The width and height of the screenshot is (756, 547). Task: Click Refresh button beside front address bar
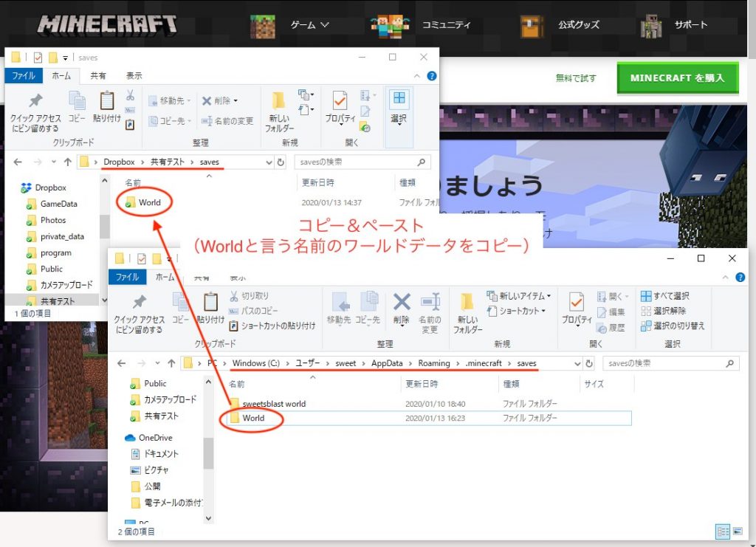point(588,363)
